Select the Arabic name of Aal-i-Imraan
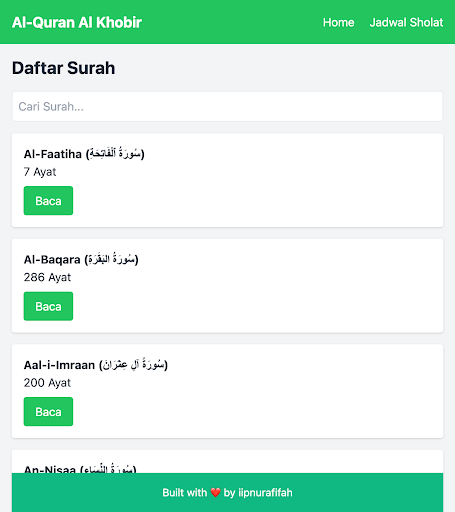The width and height of the screenshot is (455, 512). coord(133,365)
